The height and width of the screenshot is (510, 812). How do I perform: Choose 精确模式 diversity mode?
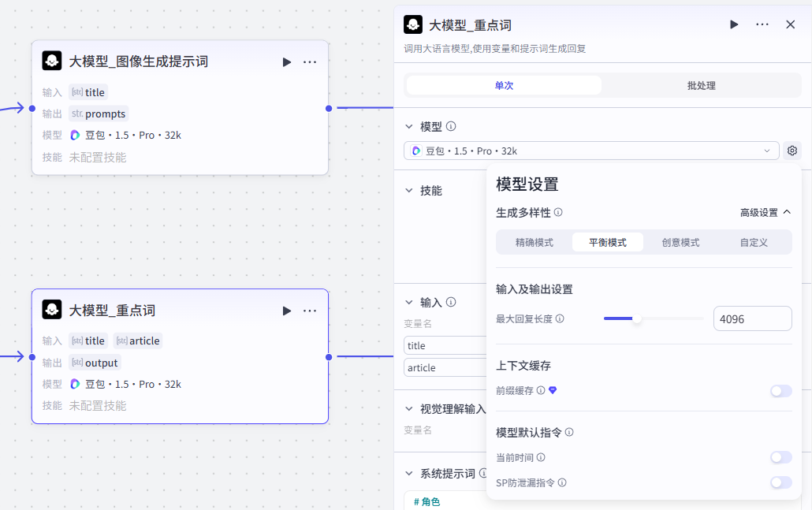pyautogui.click(x=535, y=243)
